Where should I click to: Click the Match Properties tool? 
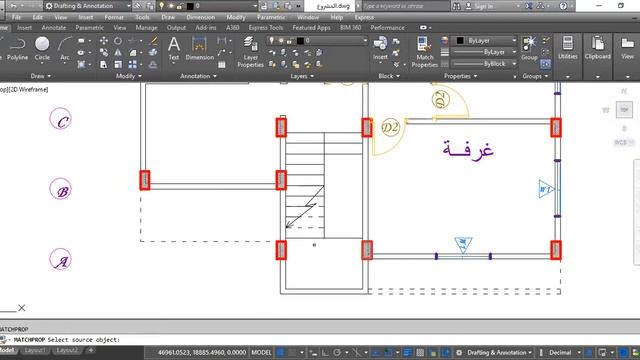click(x=424, y=52)
